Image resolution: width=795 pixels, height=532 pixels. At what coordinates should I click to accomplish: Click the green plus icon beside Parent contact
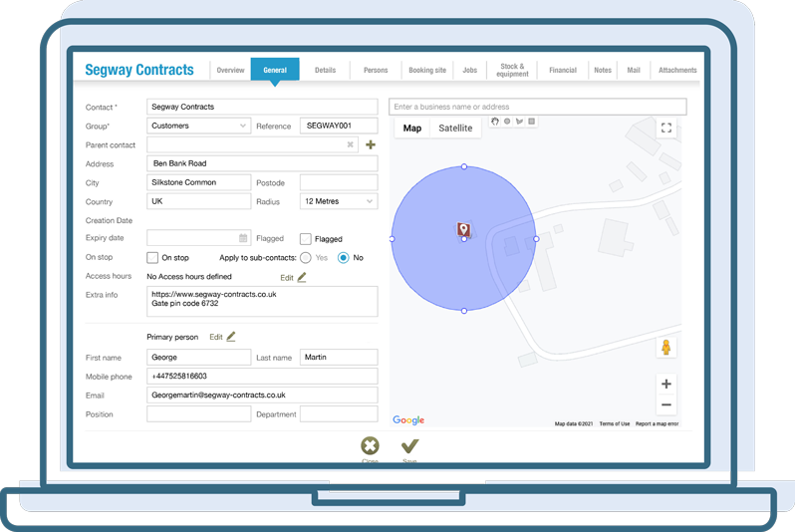(371, 145)
